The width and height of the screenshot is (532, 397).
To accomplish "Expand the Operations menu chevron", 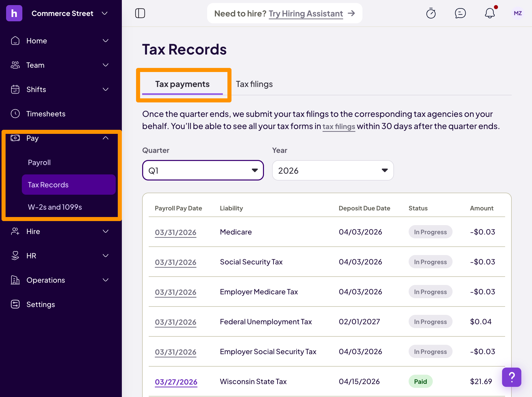I will (106, 280).
